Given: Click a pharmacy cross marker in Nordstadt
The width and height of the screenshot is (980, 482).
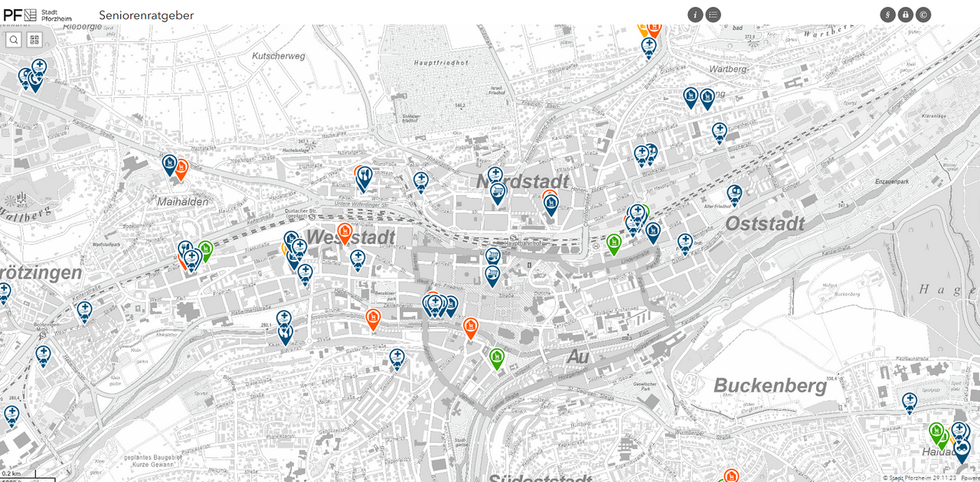Looking at the screenshot, I should [496, 174].
